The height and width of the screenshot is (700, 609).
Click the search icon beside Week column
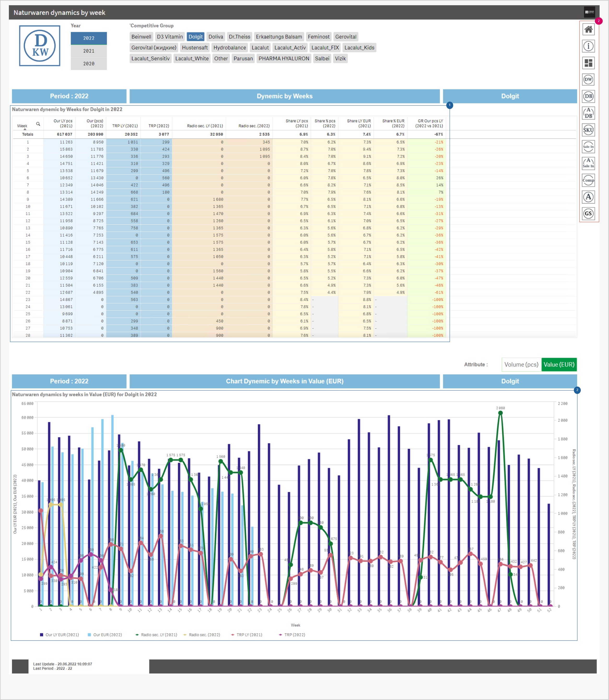38,124
